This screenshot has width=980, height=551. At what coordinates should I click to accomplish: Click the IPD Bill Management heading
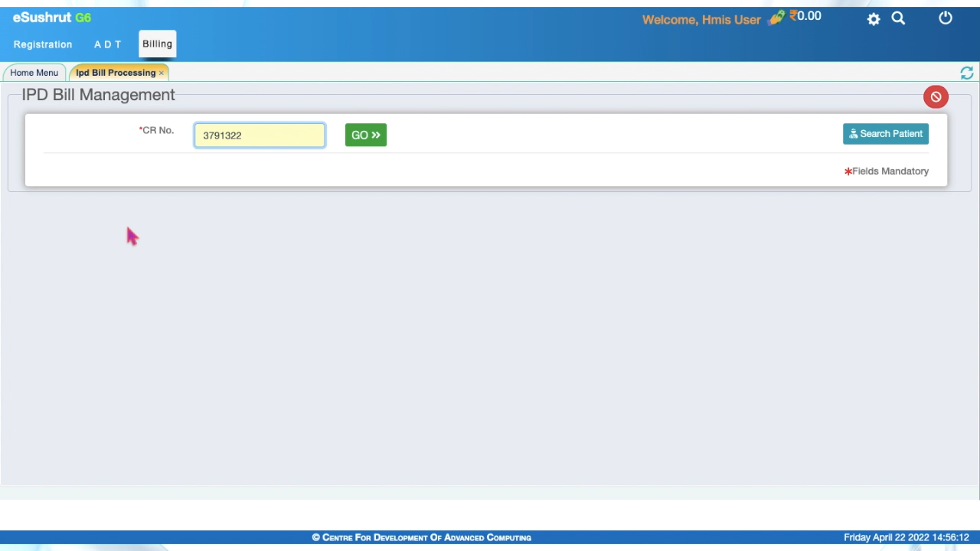click(x=98, y=95)
